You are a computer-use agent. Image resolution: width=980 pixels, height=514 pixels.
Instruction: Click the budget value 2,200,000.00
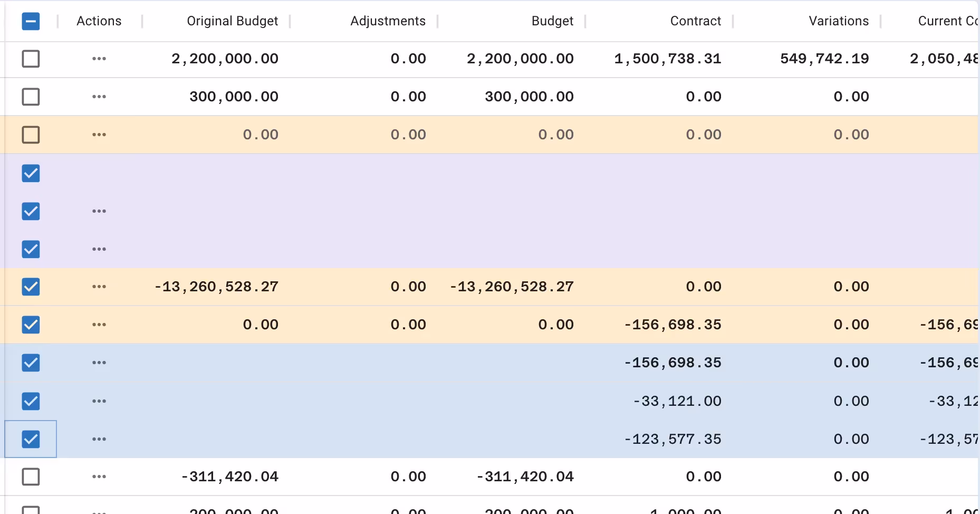(x=520, y=59)
